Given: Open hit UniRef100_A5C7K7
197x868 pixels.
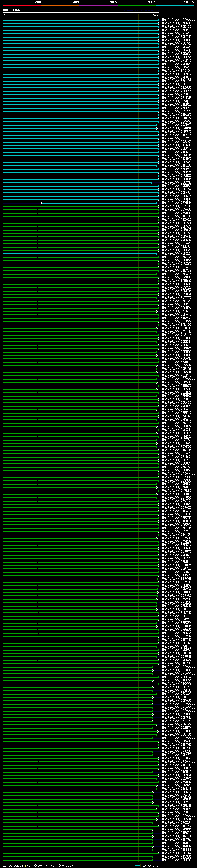Looking at the screenshot, I should tap(177, 43).
